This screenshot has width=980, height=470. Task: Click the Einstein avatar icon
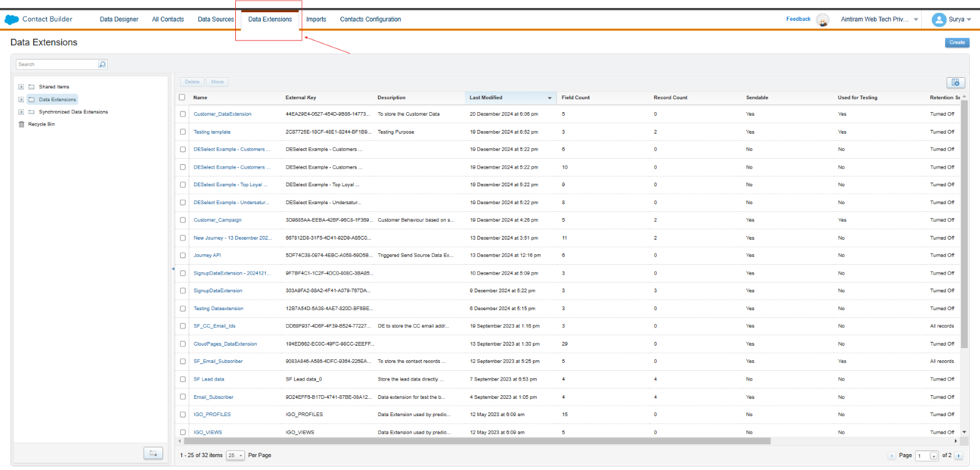pos(823,20)
